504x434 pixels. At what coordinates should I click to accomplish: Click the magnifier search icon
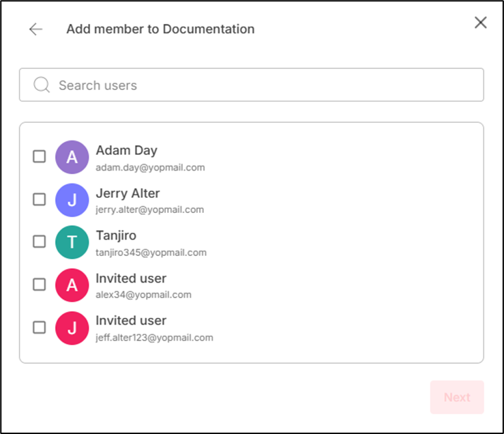(x=42, y=85)
